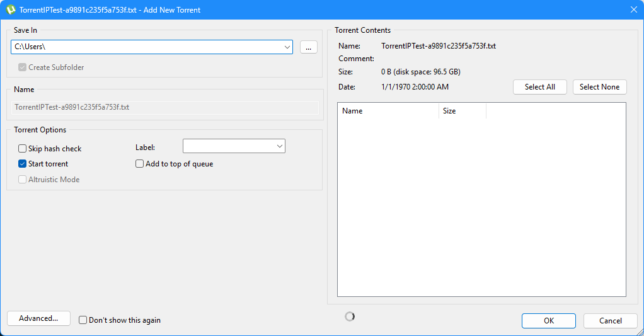Expand the Save In path dropdown
644x336 pixels.
click(287, 47)
